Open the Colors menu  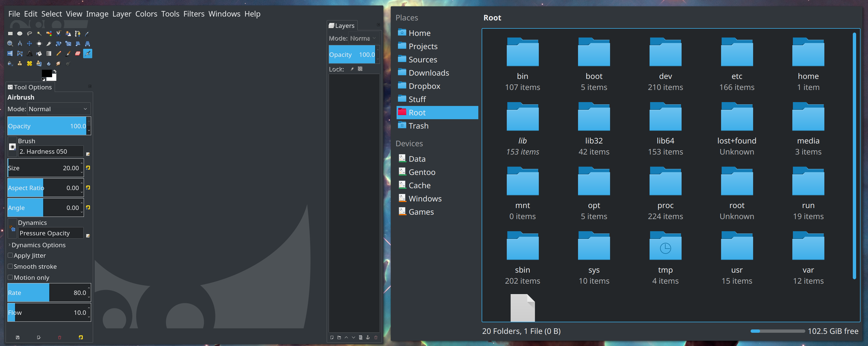pyautogui.click(x=146, y=14)
